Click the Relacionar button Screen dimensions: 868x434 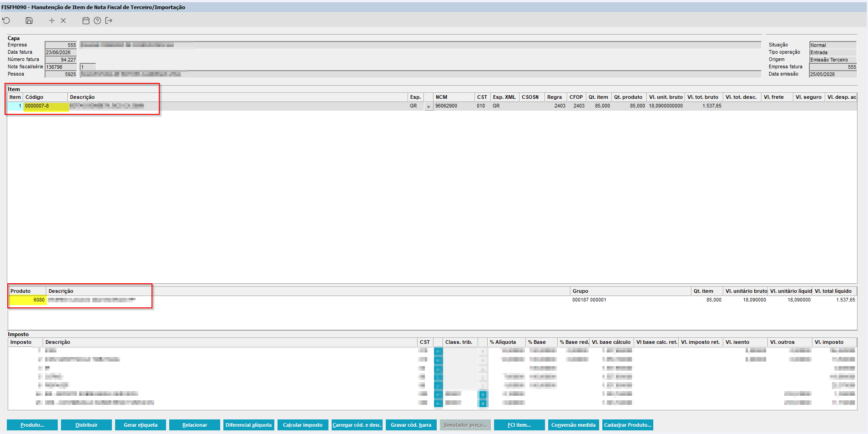pos(195,425)
